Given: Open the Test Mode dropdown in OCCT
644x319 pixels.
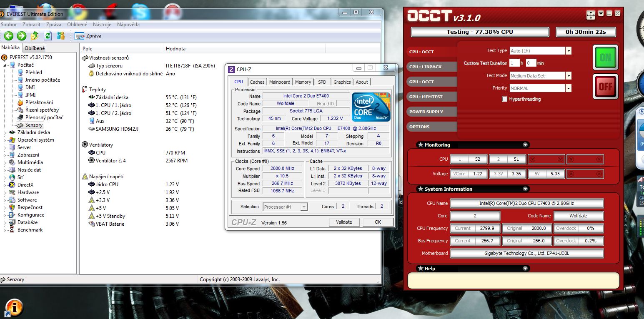Looking at the screenshot, I should coord(568,76).
